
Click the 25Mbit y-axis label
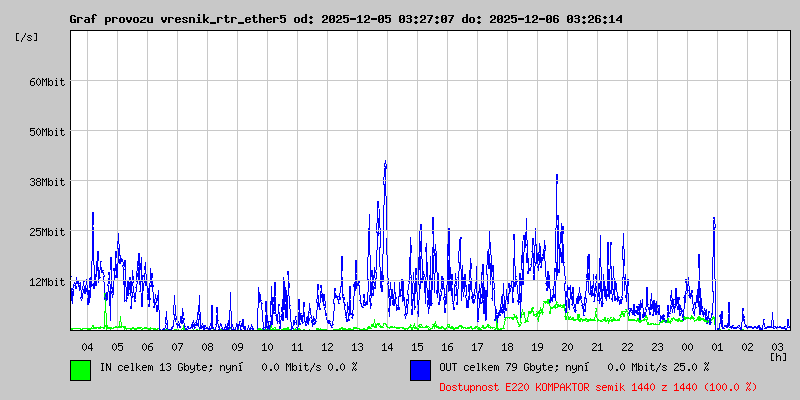point(47,231)
